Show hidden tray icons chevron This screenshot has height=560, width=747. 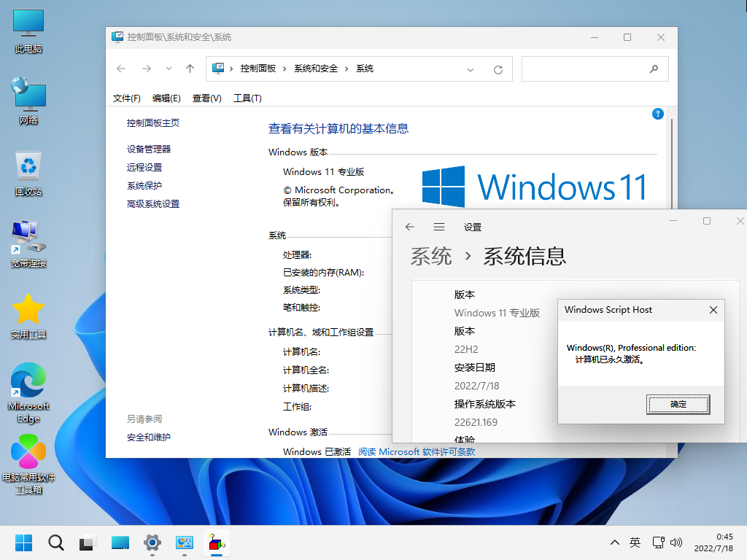tap(615, 542)
